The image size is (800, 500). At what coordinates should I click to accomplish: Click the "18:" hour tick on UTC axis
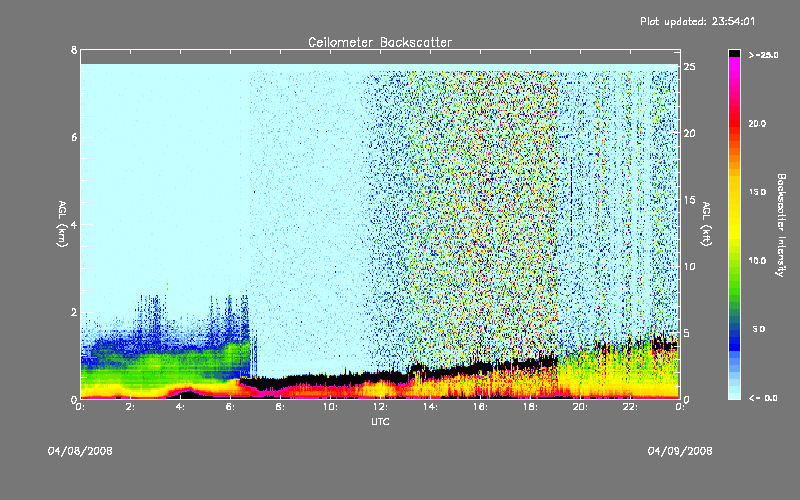pyautogui.click(x=530, y=407)
